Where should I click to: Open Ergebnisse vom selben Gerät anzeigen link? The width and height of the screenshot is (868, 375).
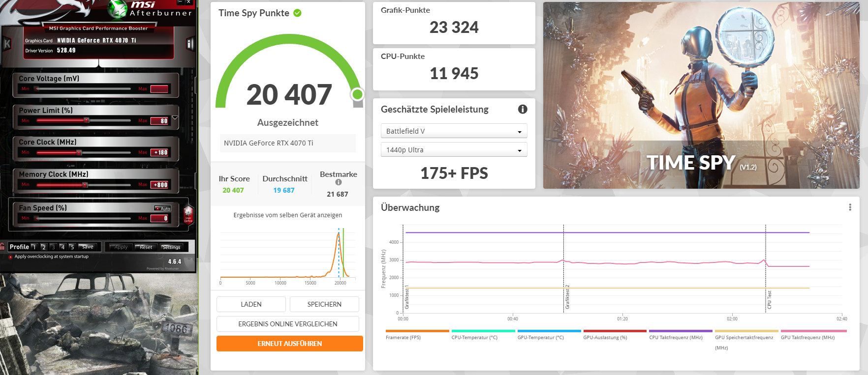[288, 215]
